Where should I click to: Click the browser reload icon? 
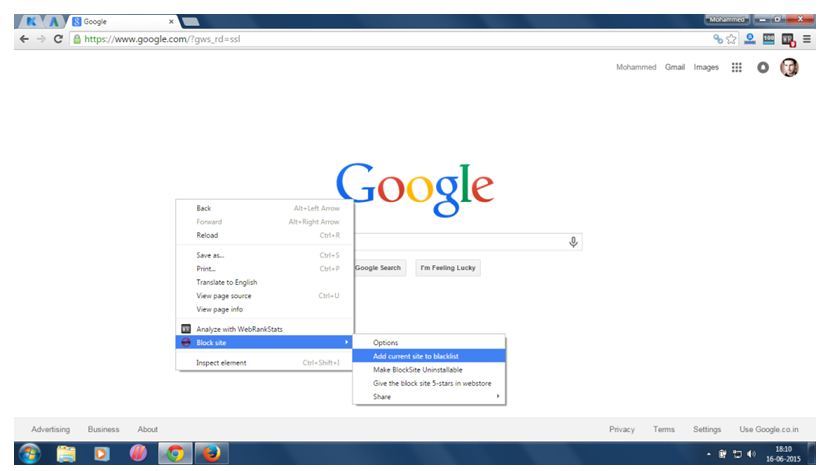(x=58, y=40)
